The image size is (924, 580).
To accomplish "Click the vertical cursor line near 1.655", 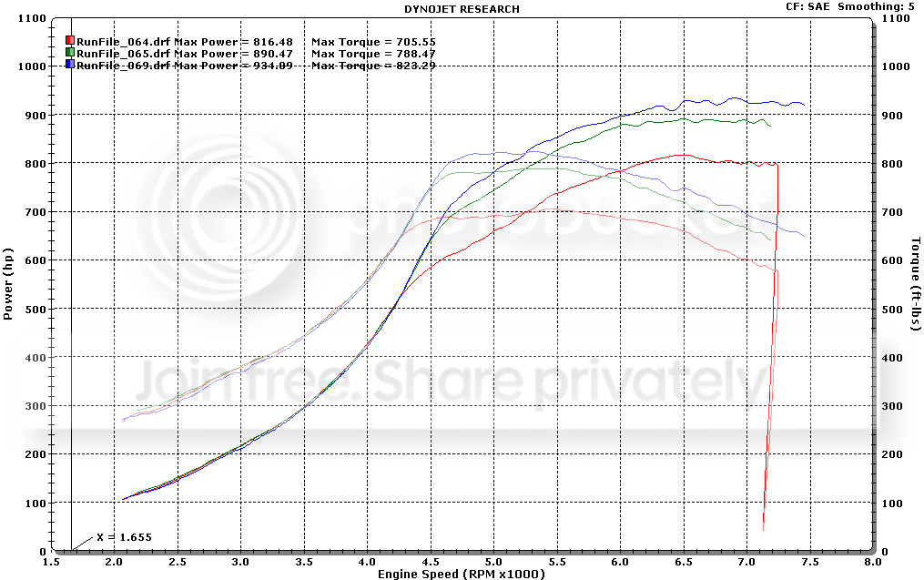I will click(x=72, y=284).
